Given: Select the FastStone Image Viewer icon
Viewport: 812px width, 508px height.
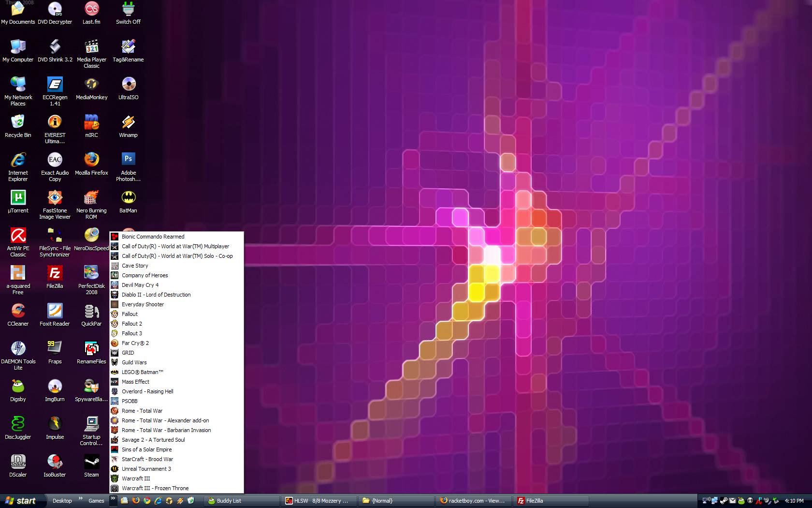Looking at the screenshot, I should pos(55,204).
